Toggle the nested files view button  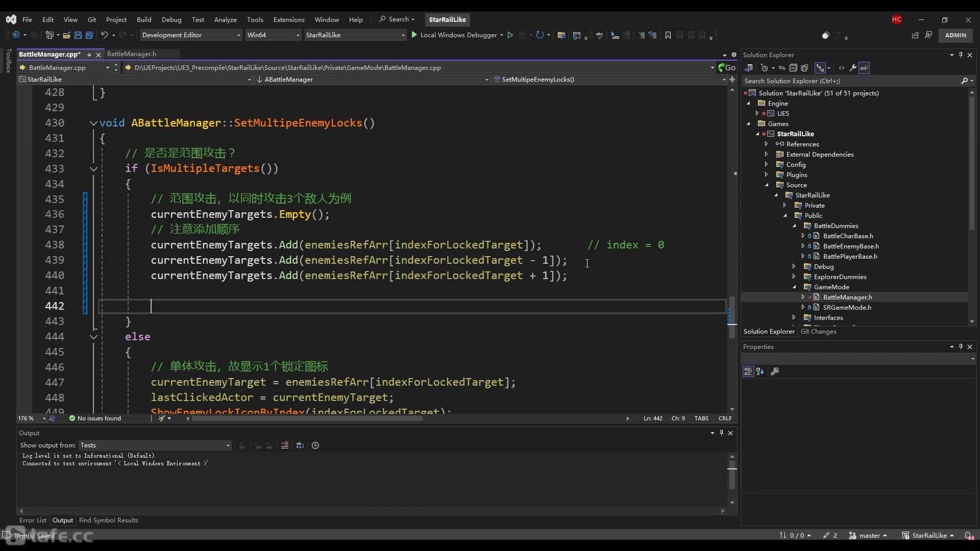click(x=820, y=68)
